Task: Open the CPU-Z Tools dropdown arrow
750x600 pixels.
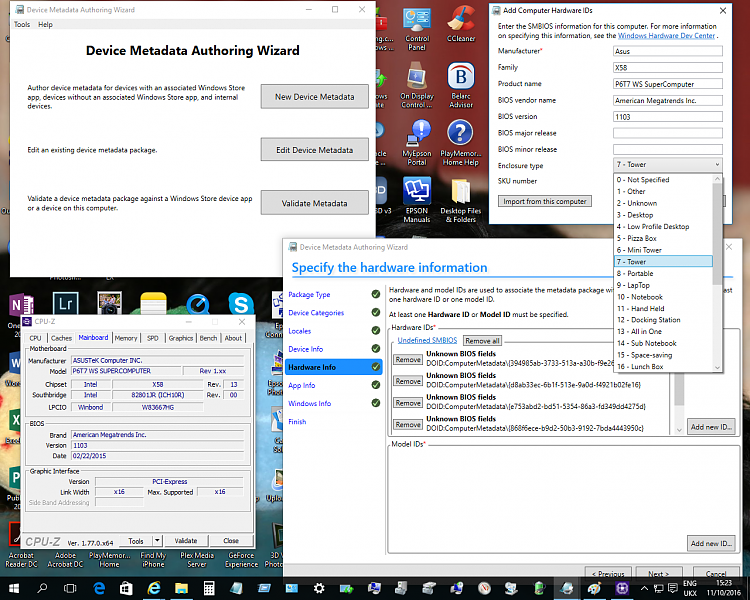Action: point(157,541)
